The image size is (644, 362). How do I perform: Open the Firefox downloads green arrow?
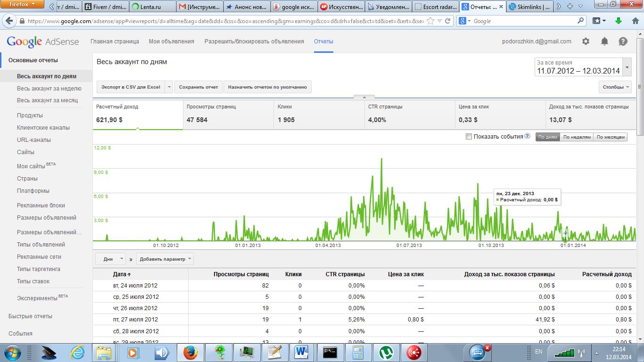tap(619, 21)
